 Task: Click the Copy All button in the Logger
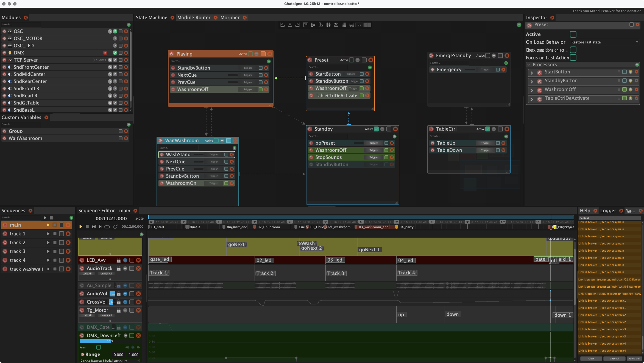[x=614, y=359]
